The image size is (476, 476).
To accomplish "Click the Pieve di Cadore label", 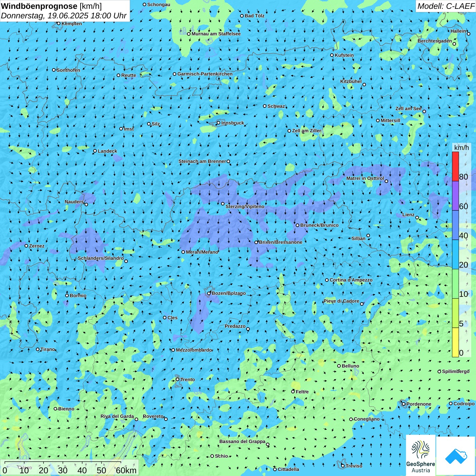I will [341, 301].
